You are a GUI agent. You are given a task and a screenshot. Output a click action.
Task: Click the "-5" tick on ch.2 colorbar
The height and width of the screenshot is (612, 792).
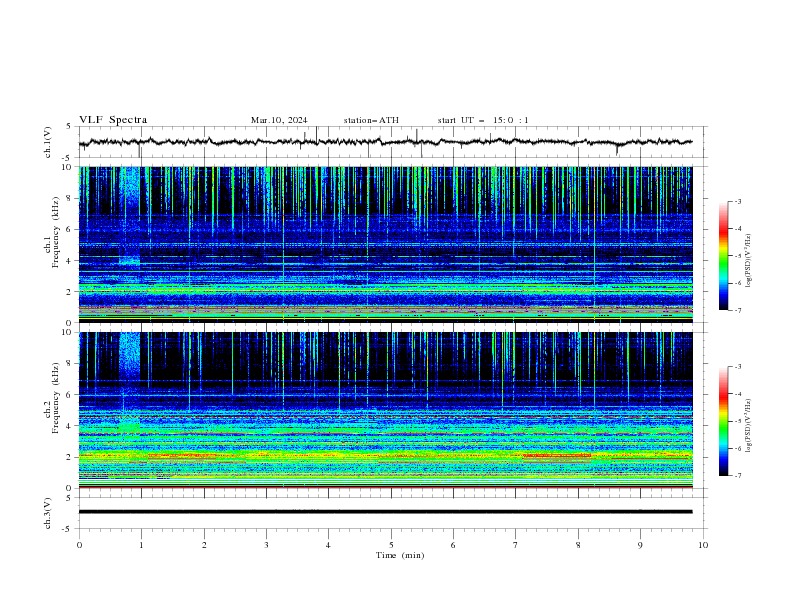click(x=737, y=421)
